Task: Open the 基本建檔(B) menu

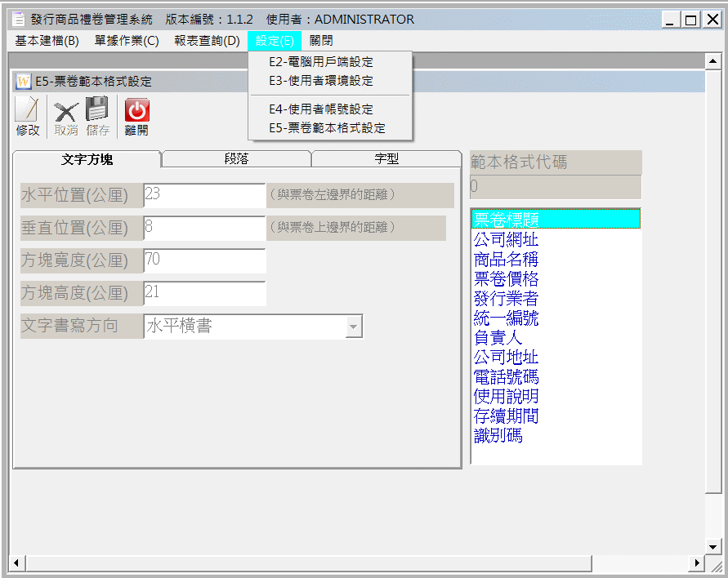Action: pyautogui.click(x=47, y=41)
